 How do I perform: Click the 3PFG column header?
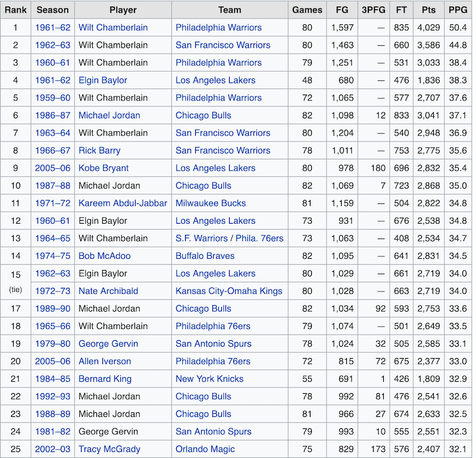374,10
